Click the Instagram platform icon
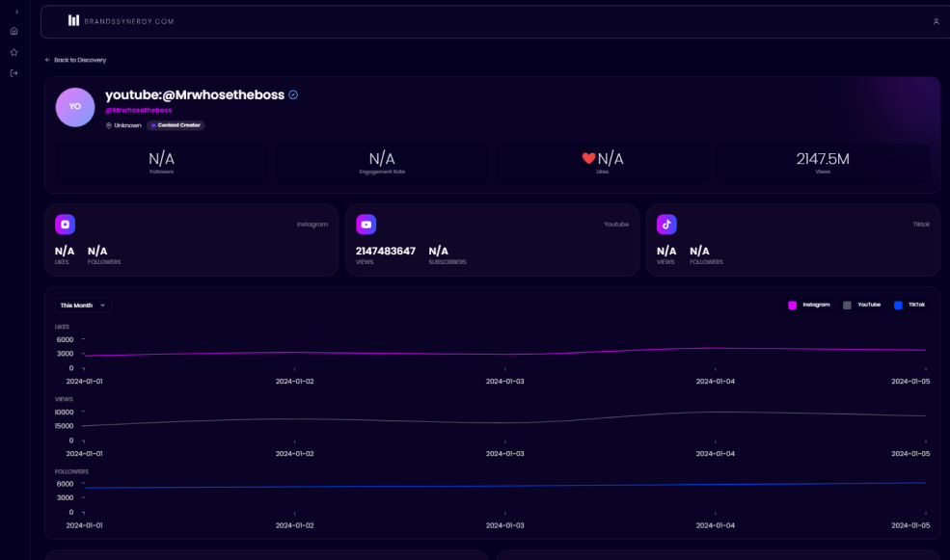950x560 pixels. coord(66,225)
